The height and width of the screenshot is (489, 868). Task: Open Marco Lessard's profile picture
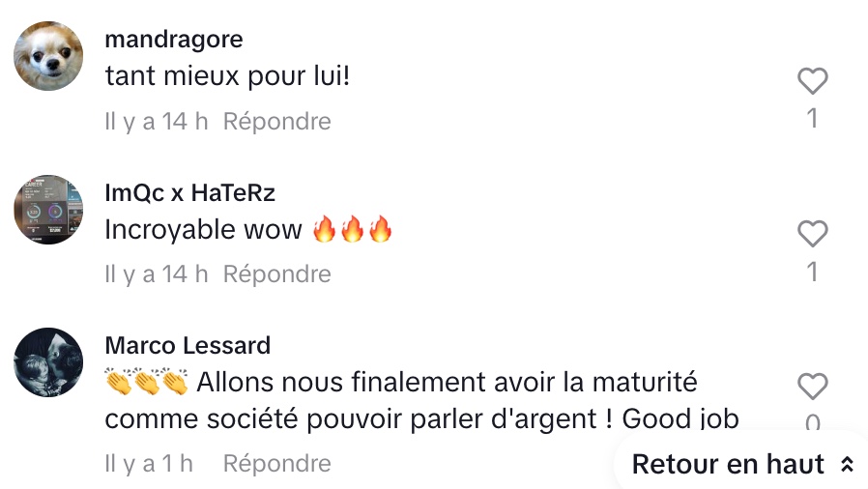[48, 362]
